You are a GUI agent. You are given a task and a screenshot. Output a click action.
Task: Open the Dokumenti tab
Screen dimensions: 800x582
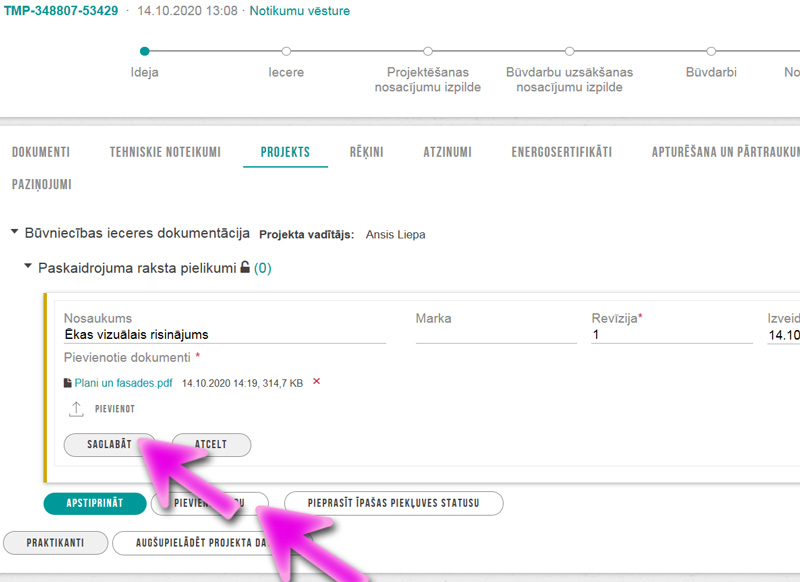coord(41,153)
